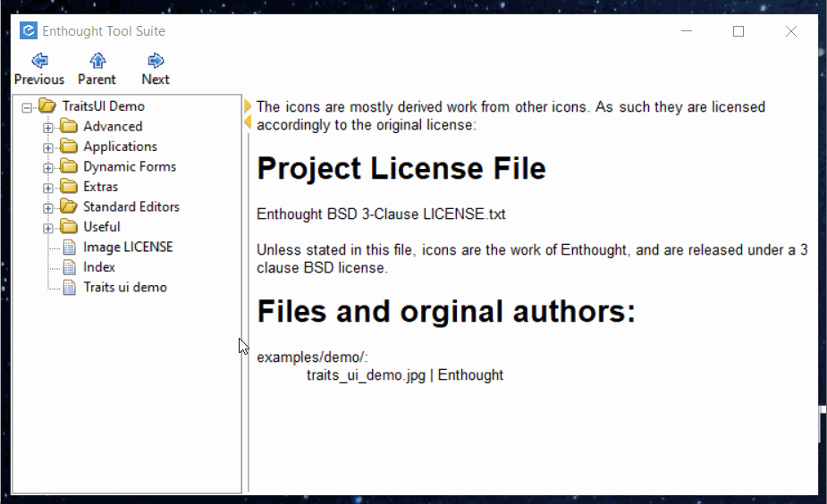The width and height of the screenshot is (827, 504).
Task: Click the examples/demo/: text
Action: (x=312, y=357)
